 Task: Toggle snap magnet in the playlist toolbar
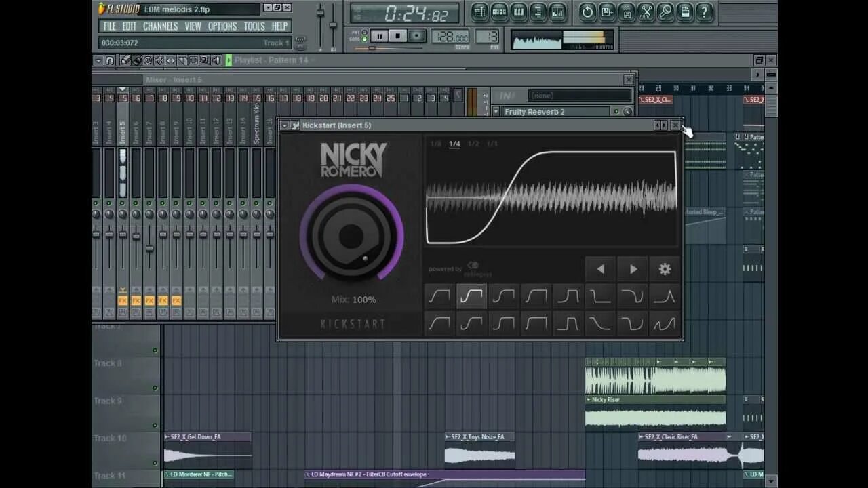pos(111,60)
